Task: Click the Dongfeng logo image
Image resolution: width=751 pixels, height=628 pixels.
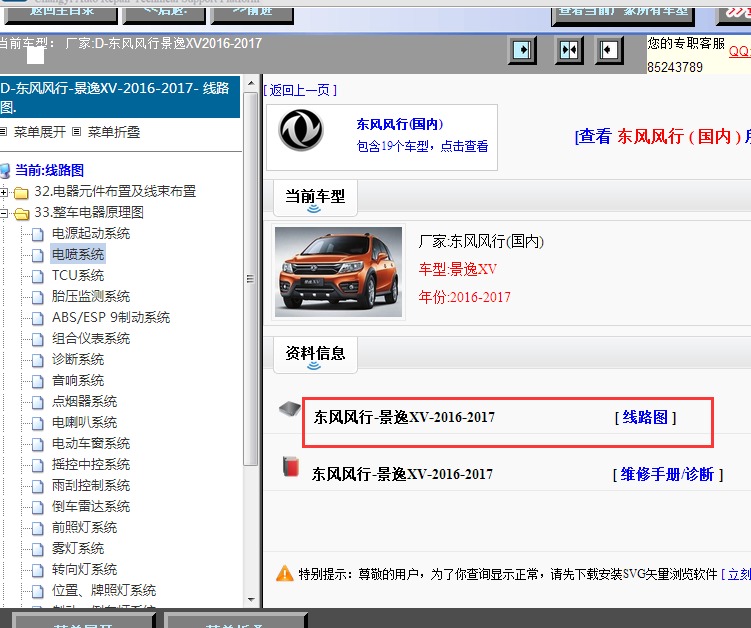Action: click(301, 130)
